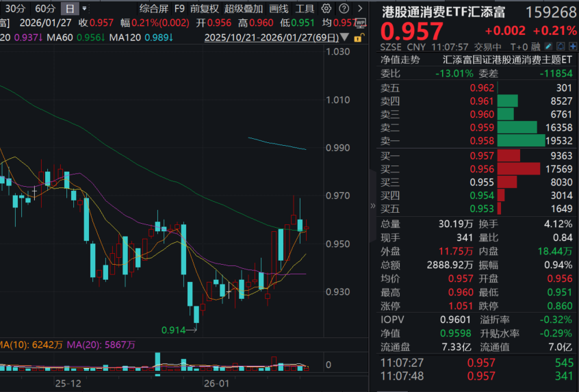The image size is (579, 392).
Task: Switch to 60分 timeframe
Action: (45, 9)
